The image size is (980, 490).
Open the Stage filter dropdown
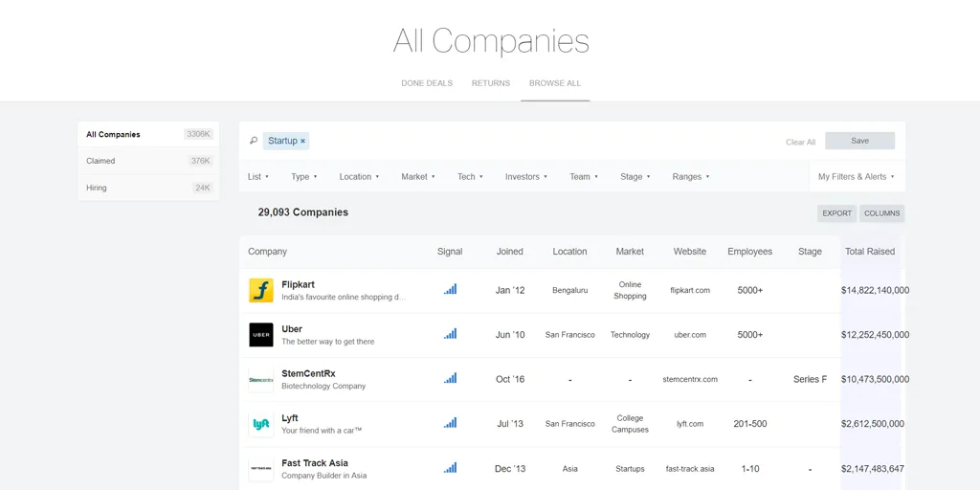point(635,177)
